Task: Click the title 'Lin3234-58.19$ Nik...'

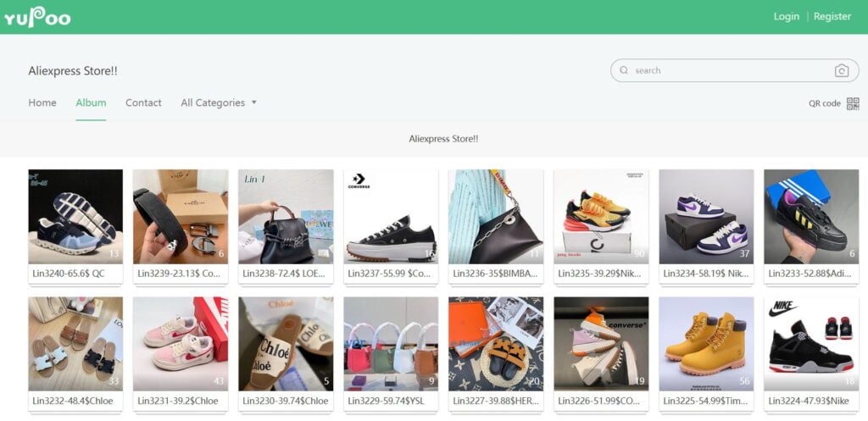Action: pyautogui.click(x=706, y=274)
